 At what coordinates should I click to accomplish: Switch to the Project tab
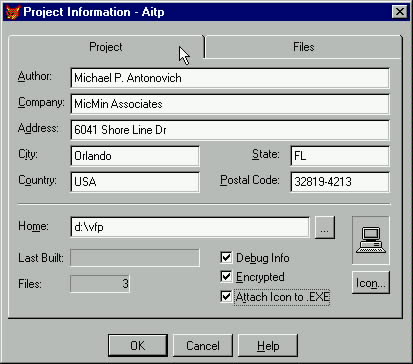pos(106,47)
